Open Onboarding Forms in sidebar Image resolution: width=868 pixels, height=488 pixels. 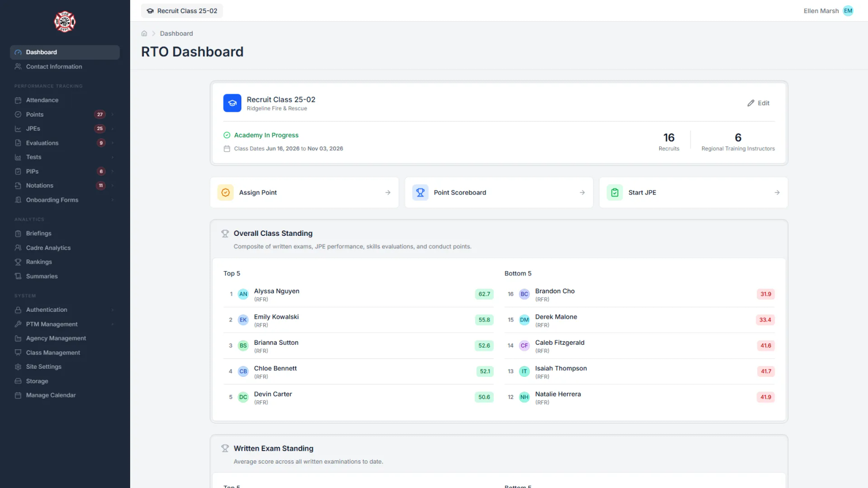(65, 200)
